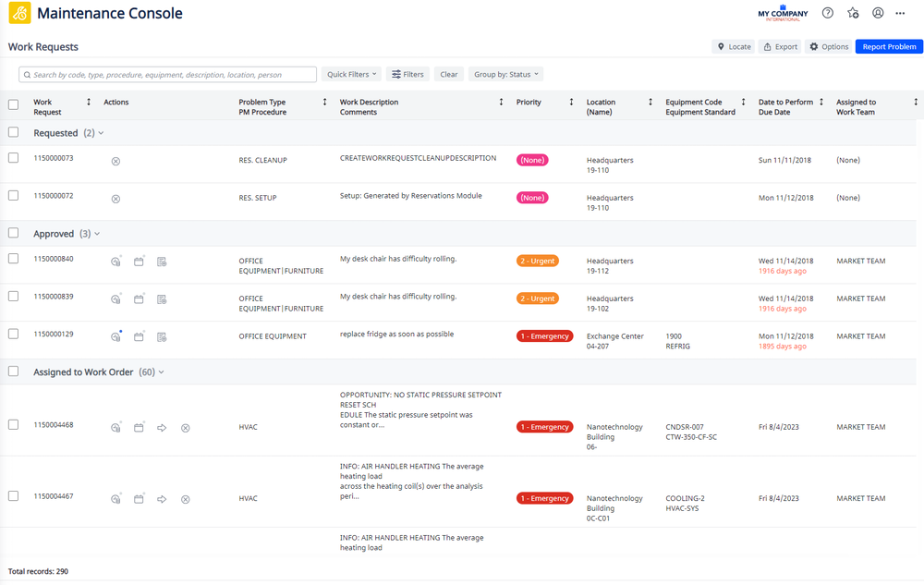Image resolution: width=924 pixels, height=585 pixels.
Task: Click the work request search field
Action: 168,74
